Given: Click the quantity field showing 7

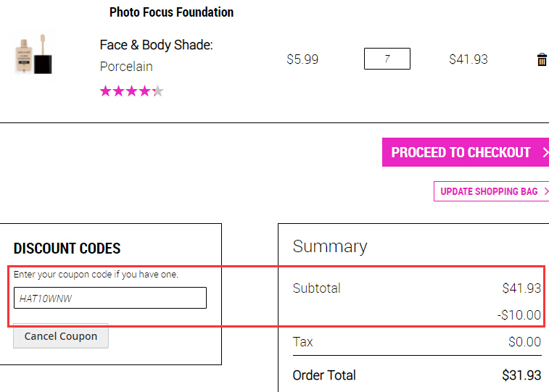Looking at the screenshot, I should (387, 59).
